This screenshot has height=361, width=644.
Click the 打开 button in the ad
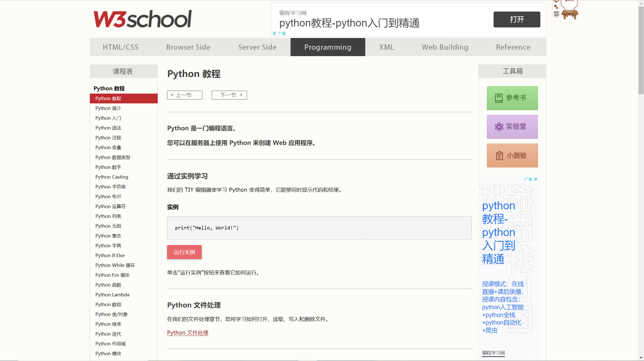click(517, 19)
